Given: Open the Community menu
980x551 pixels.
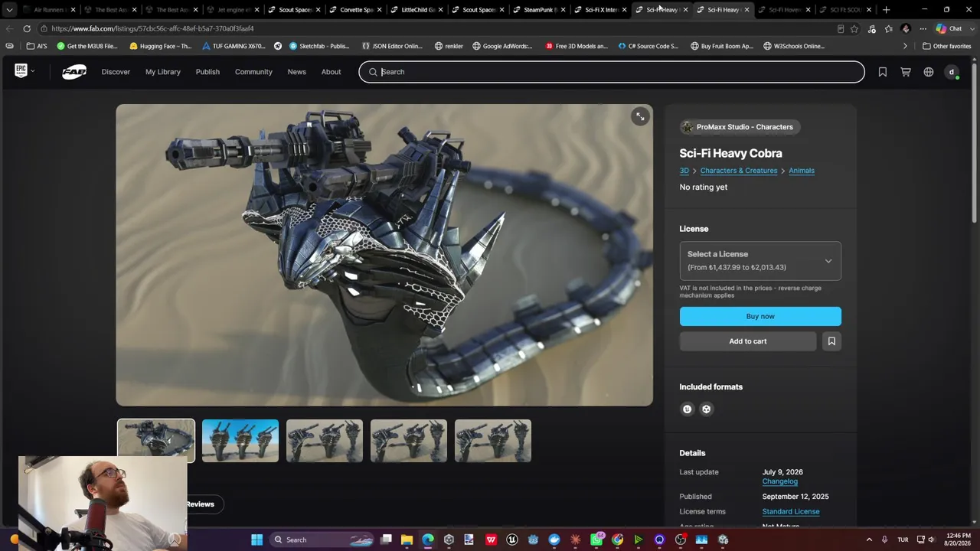Looking at the screenshot, I should coord(253,72).
